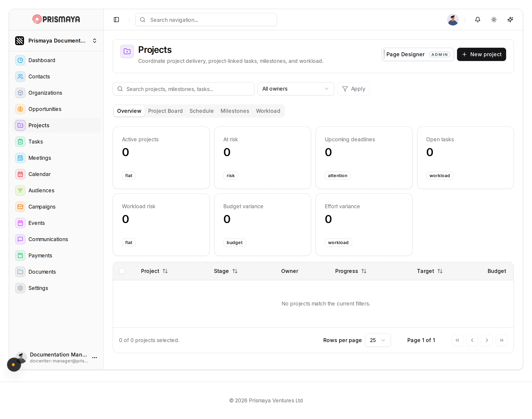Open Page Designer admin button
This screenshot has height=419, width=532.
417,55
